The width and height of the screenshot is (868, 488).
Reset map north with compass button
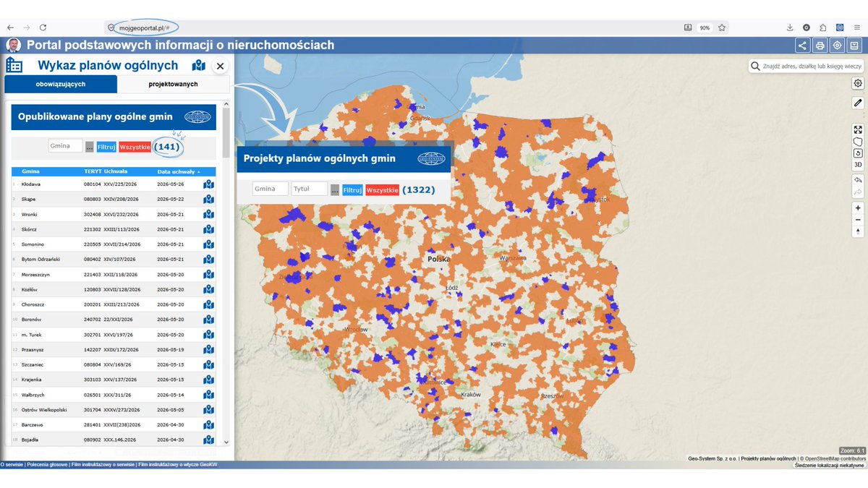[858, 232]
